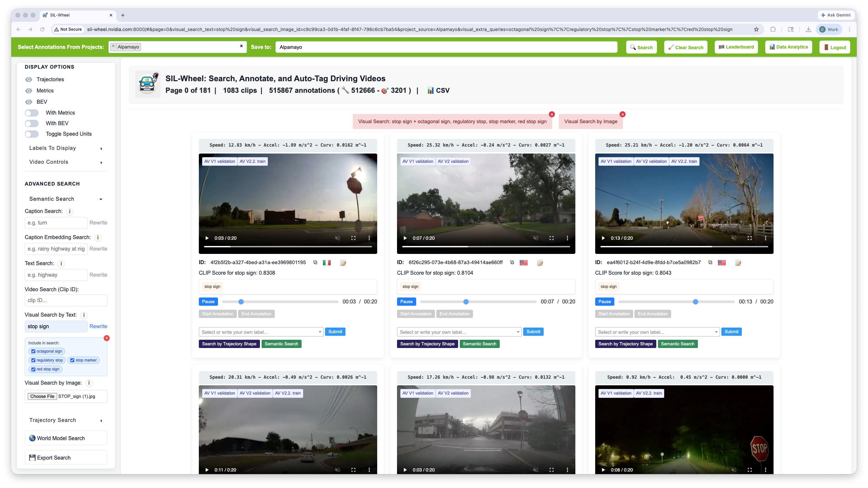This screenshot has height=488, width=868.
Task: Open more options on 0:03 video
Action: 369,238
